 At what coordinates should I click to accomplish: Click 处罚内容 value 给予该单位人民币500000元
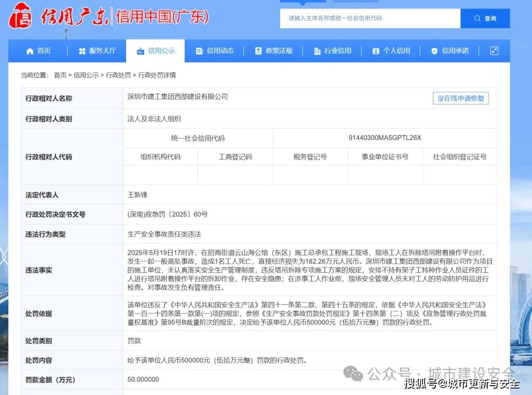coord(217,361)
